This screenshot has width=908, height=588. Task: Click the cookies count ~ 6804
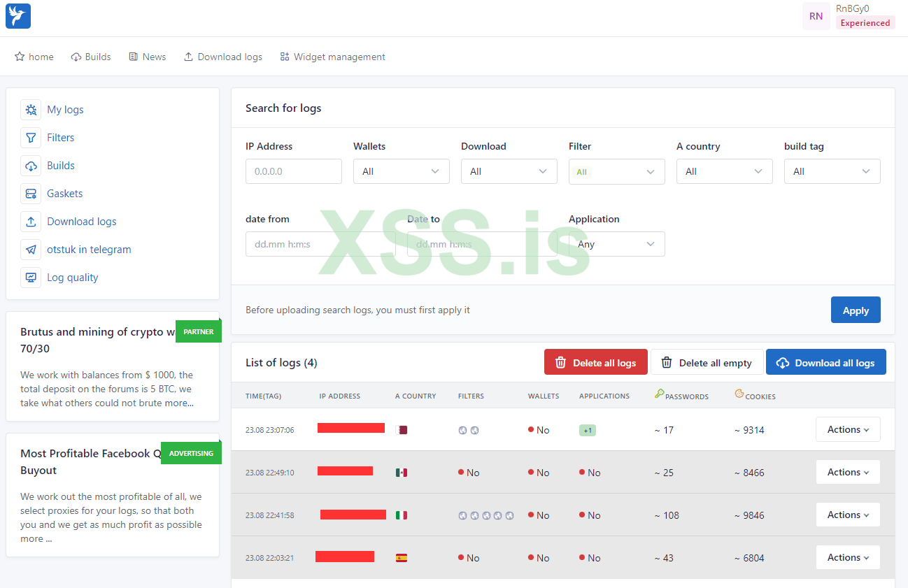point(749,558)
